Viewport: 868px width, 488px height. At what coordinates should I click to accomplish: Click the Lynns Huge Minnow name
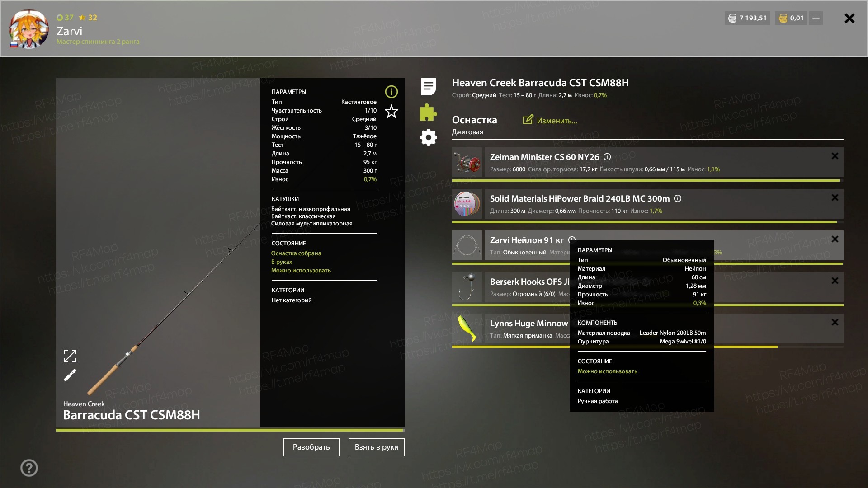(528, 323)
